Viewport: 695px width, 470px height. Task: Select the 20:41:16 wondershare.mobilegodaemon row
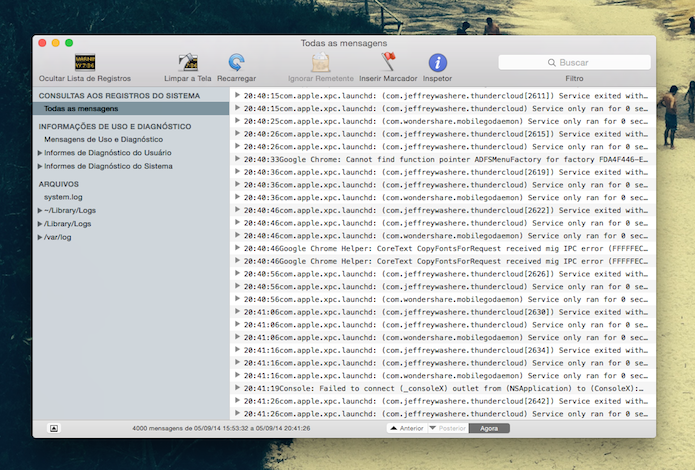point(443,376)
